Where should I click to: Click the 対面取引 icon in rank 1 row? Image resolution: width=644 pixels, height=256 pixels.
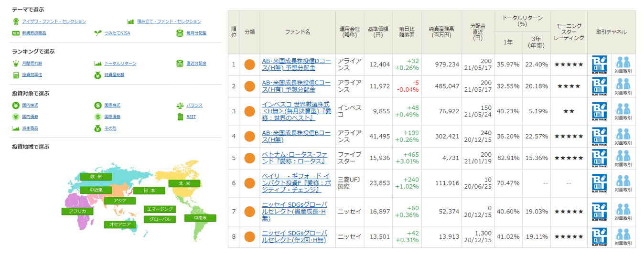click(x=623, y=64)
